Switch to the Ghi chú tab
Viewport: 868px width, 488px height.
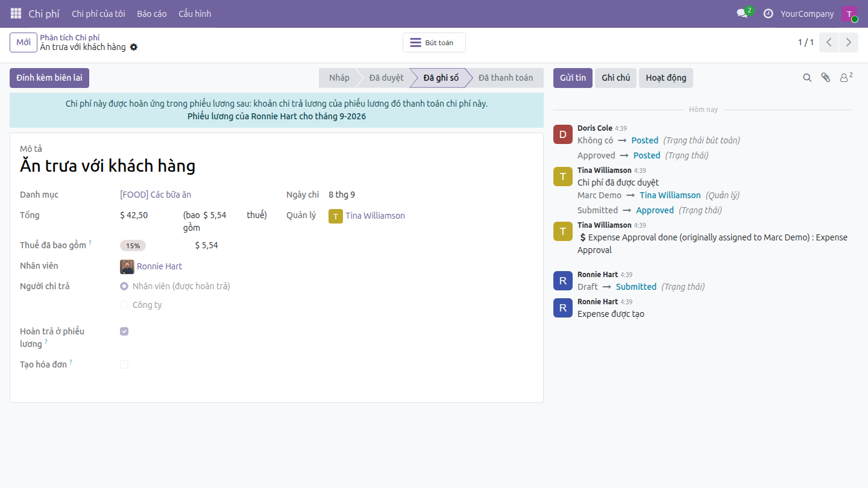pos(615,78)
